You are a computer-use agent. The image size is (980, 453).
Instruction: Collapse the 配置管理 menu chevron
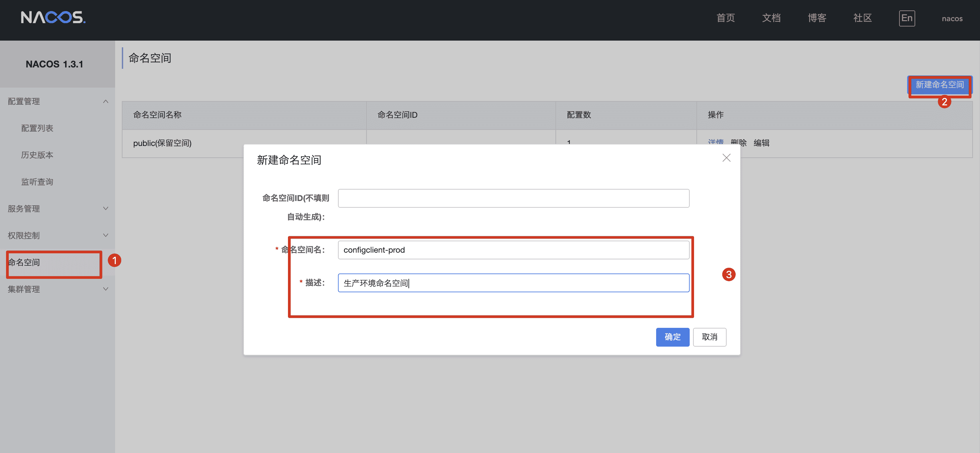[105, 101]
